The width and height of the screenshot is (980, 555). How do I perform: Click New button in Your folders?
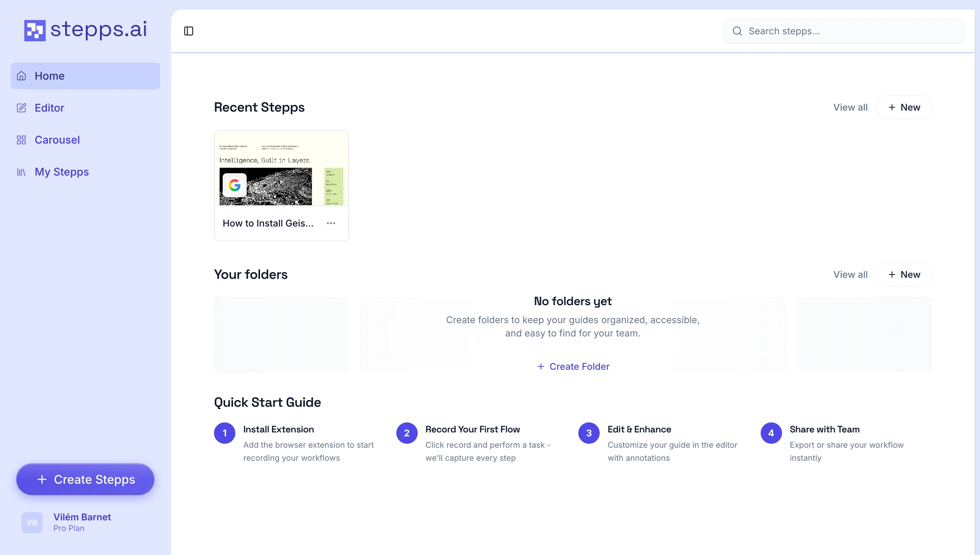pyautogui.click(x=904, y=275)
